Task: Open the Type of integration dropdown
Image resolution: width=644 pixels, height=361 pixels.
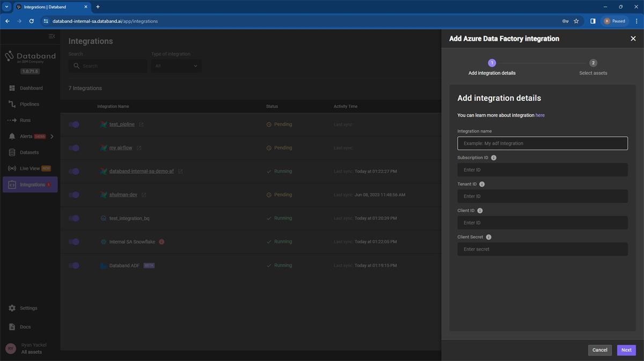Action: (x=175, y=65)
